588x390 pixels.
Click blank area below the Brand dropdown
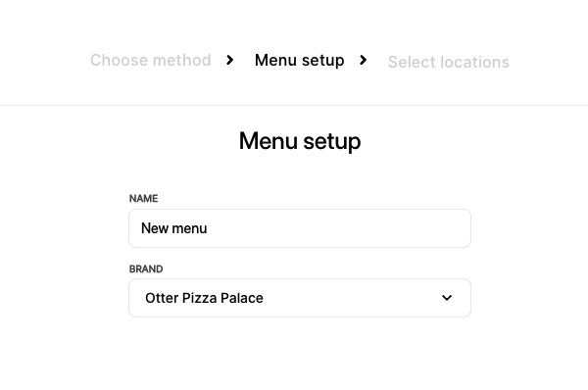click(300, 353)
